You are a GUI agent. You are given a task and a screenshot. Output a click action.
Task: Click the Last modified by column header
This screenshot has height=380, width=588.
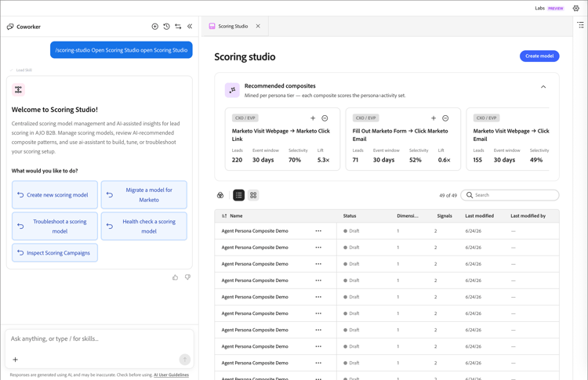[x=528, y=216]
